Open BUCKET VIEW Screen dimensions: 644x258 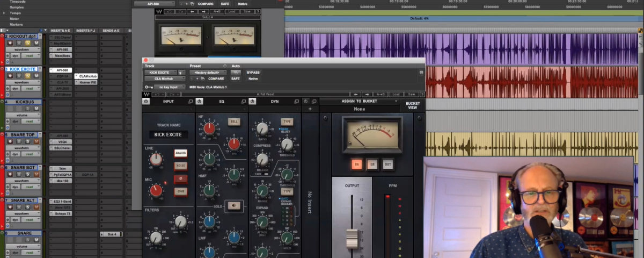point(413,104)
